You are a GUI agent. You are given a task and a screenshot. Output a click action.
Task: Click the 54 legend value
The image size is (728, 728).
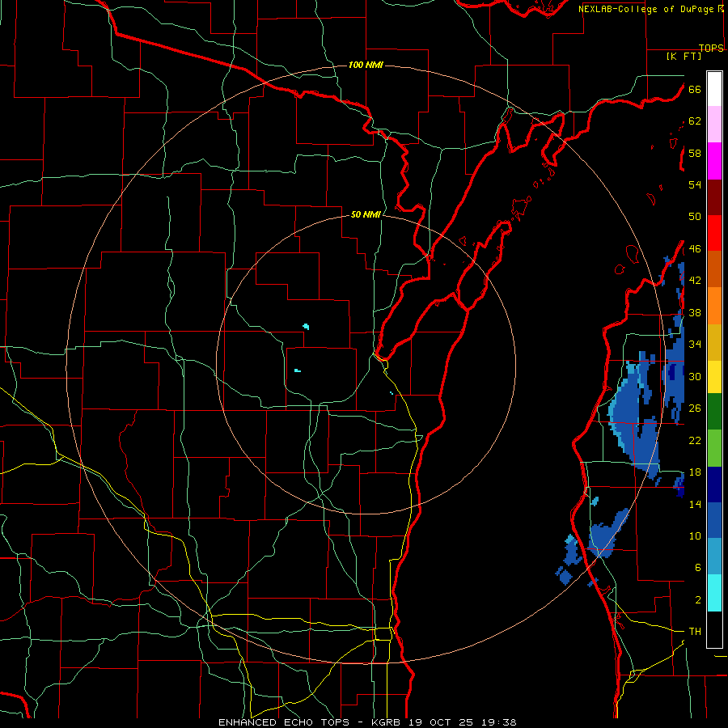pos(695,184)
